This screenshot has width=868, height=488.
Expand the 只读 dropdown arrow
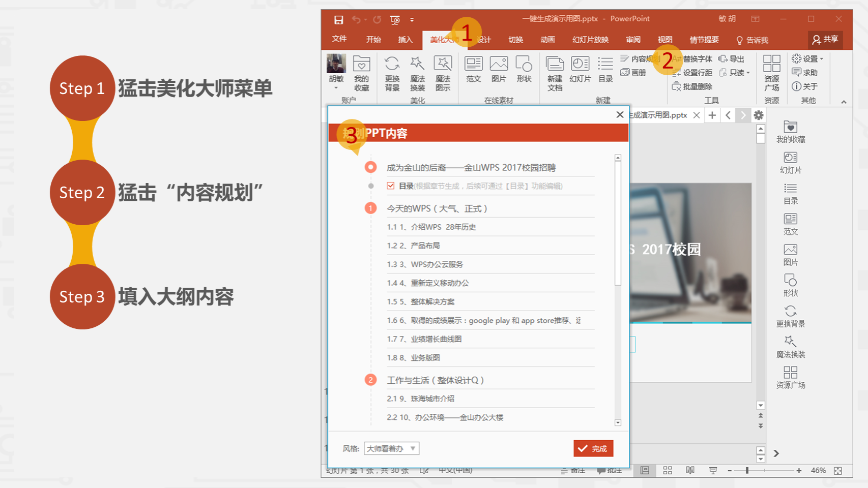pyautogui.click(x=748, y=73)
